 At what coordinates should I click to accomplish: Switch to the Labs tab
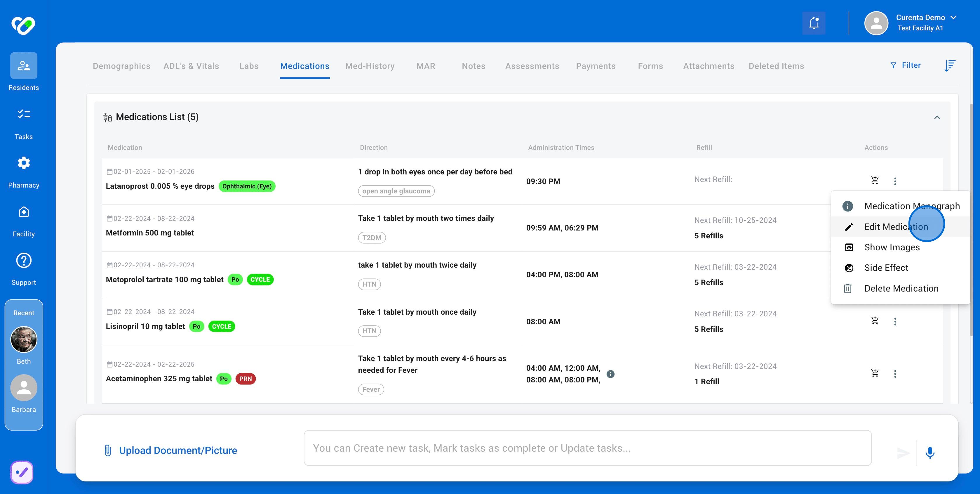pos(249,66)
